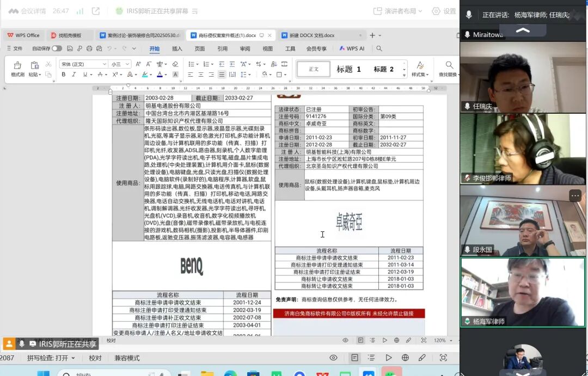Image resolution: width=588 pixels, height=376 pixels.
Task: Expand bullet list dropdown arrow
Action: pos(197,64)
